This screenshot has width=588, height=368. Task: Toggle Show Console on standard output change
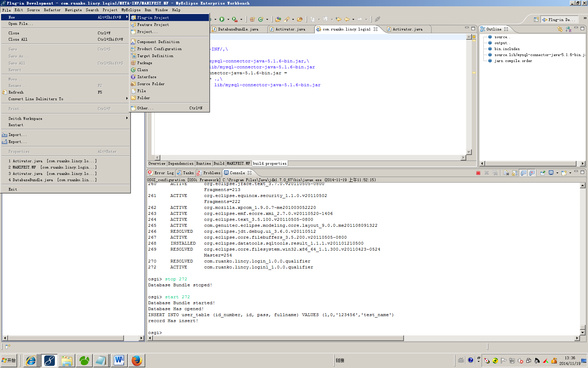pos(523,173)
